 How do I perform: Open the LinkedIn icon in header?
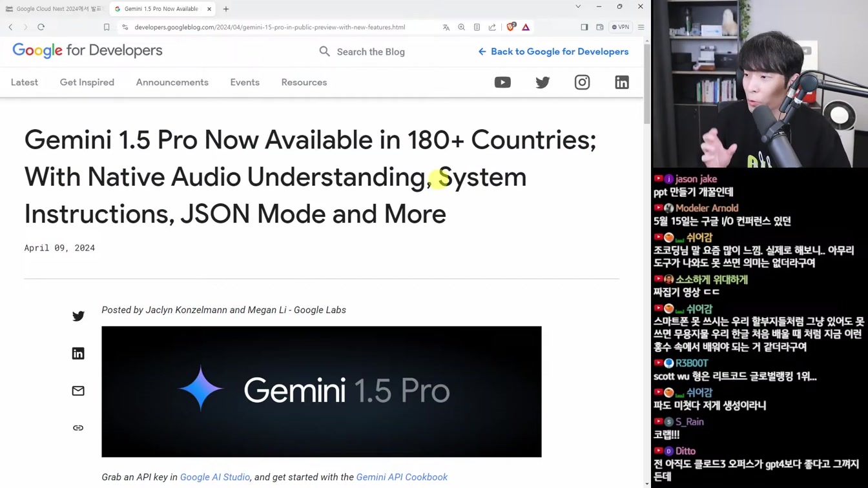pyautogui.click(x=622, y=82)
